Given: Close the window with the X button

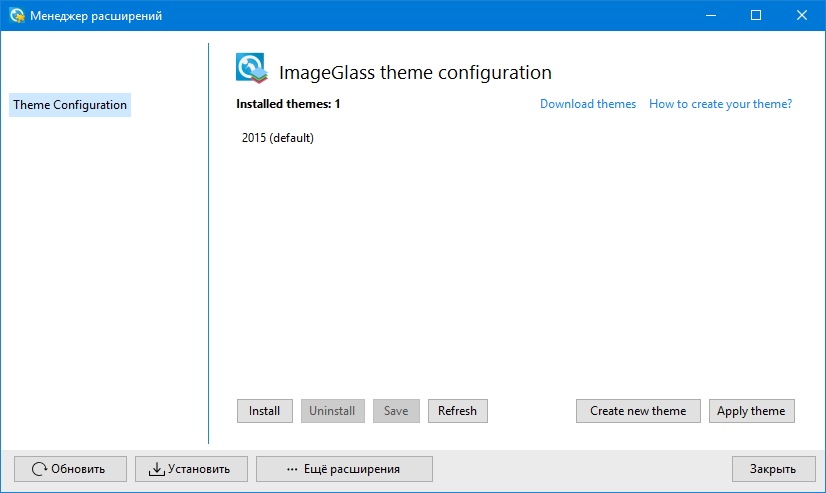Looking at the screenshot, I should point(802,15).
